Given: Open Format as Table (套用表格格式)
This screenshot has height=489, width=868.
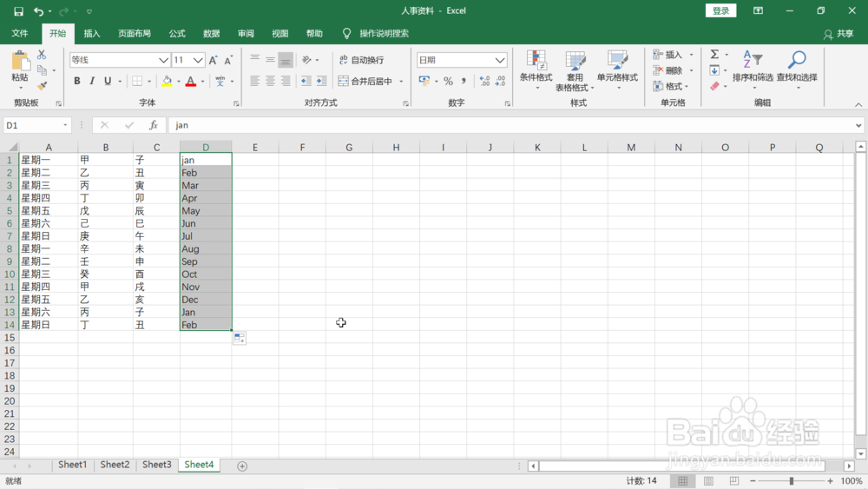Looking at the screenshot, I should click(575, 69).
